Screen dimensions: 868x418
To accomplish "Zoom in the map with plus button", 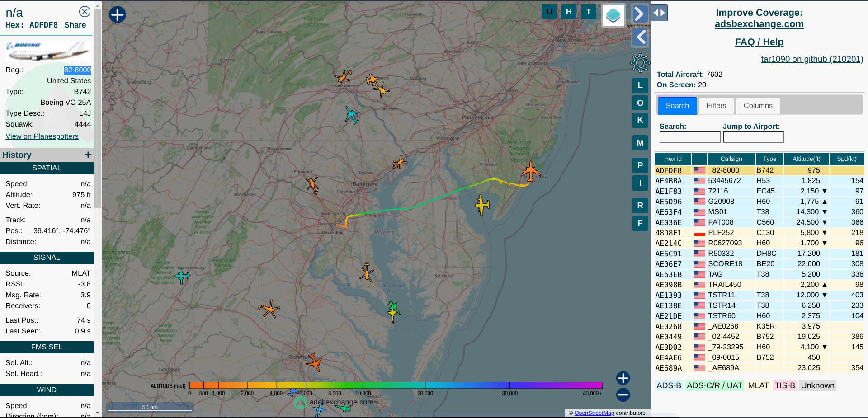I will point(623,378).
